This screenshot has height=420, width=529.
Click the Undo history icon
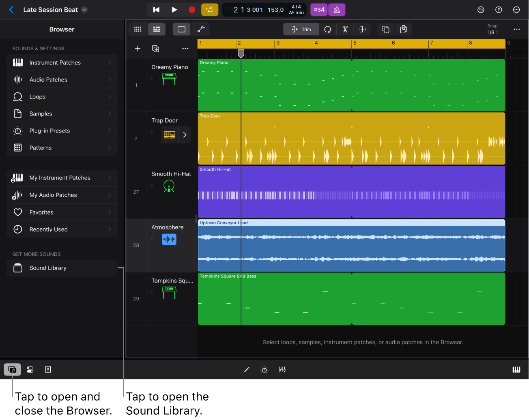click(481, 10)
